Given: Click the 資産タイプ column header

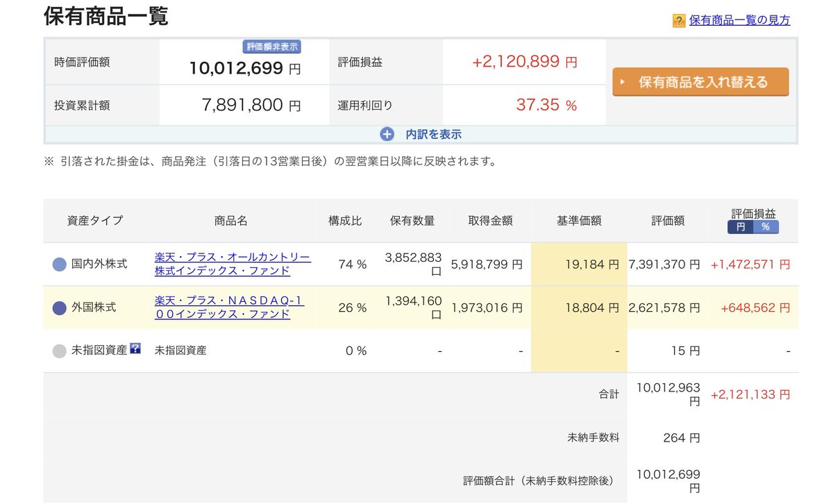Looking at the screenshot, I should pyautogui.click(x=95, y=221).
